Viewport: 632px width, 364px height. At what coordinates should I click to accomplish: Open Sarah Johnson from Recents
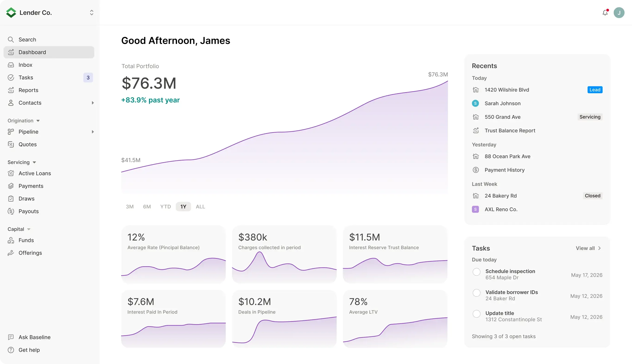[537, 104]
